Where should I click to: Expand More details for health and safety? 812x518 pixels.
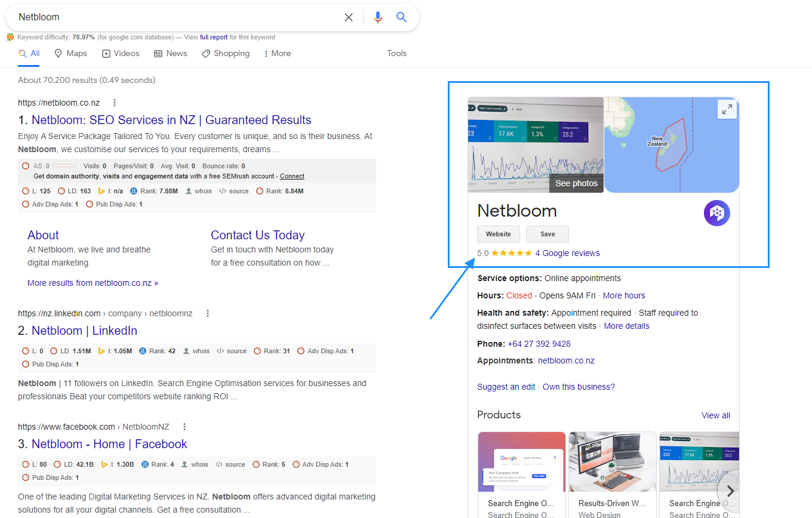(x=626, y=326)
